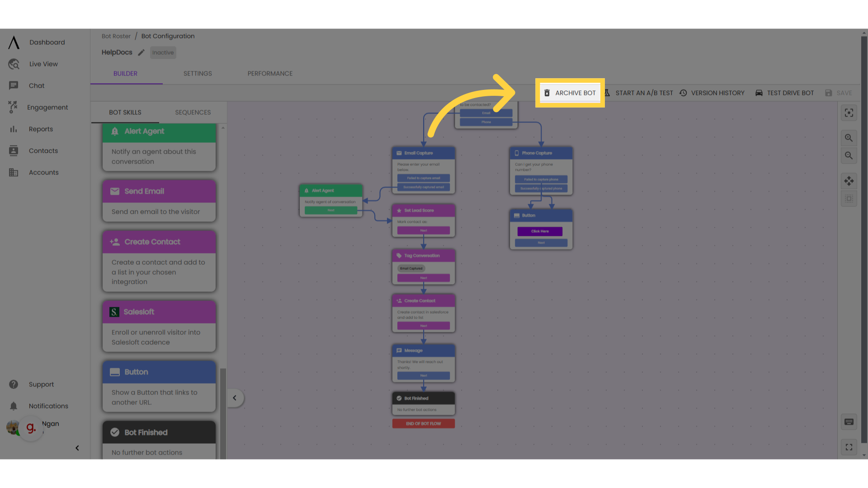Select the Create Contact skill card
The height and width of the screenshot is (488, 868).
[159, 261]
